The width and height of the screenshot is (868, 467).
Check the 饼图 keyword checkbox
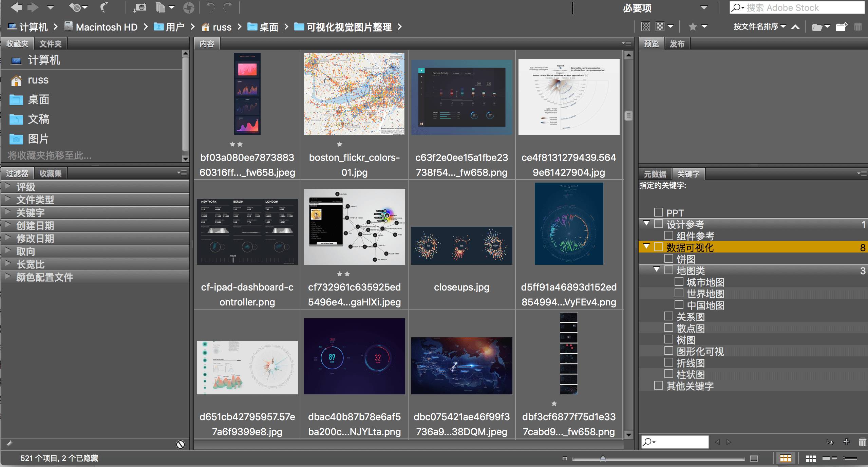coord(668,258)
